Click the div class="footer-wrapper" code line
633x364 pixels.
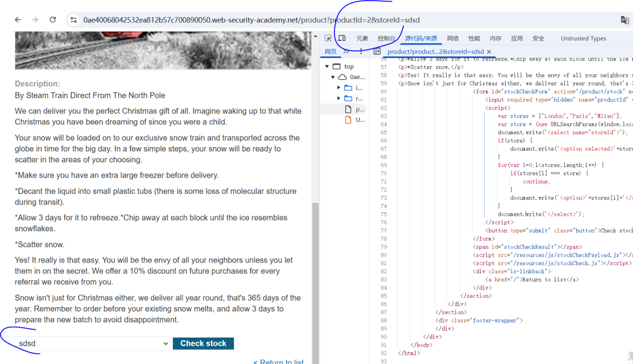[x=479, y=321]
